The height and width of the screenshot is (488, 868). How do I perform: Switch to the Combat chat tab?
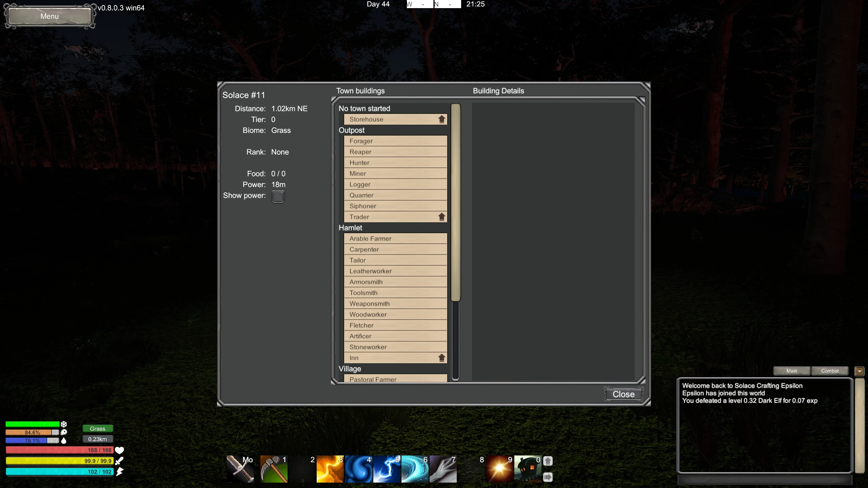pos(830,371)
